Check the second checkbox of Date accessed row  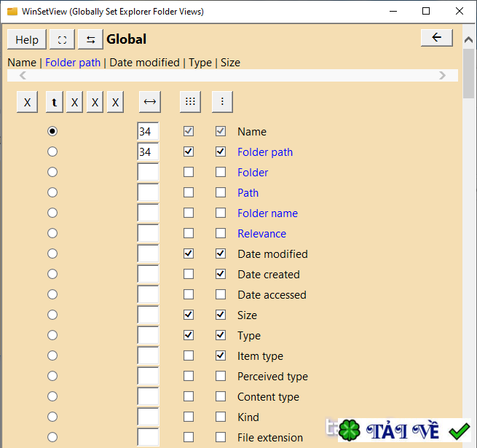point(221,294)
